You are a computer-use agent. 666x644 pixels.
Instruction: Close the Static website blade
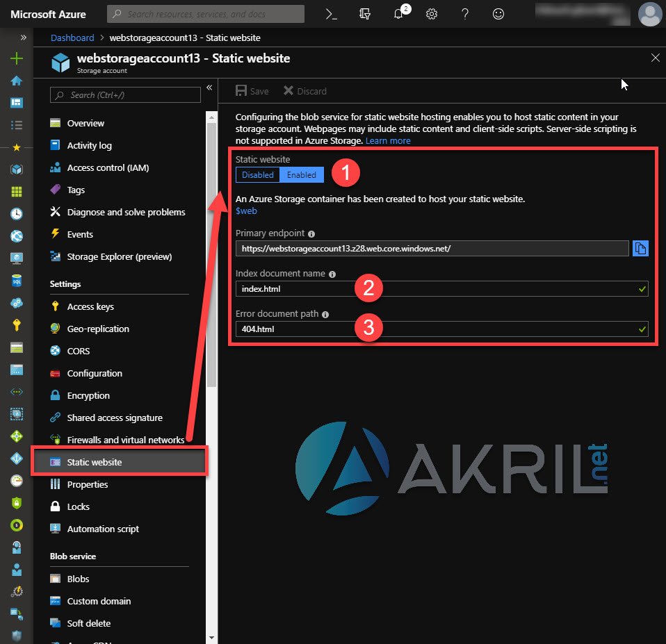pos(656,58)
